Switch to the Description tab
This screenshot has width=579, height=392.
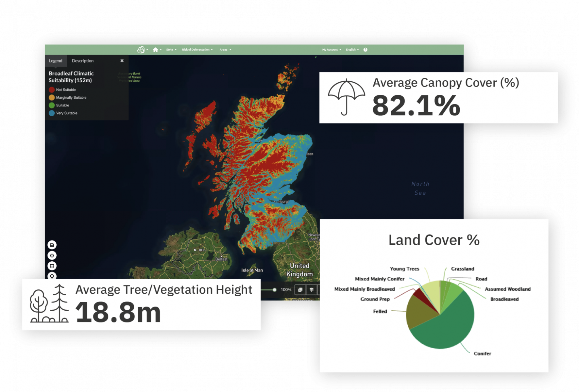tap(83, 61)
